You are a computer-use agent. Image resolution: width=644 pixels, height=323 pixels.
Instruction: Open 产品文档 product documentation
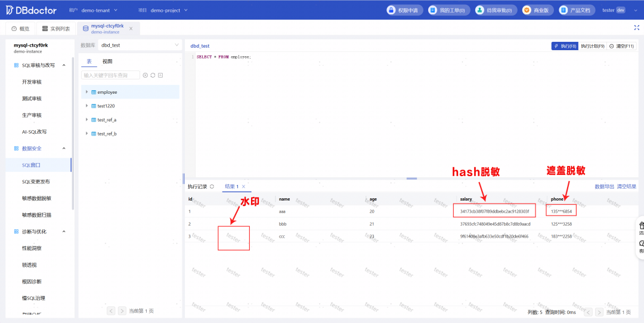pyautogui.click(x=577, y=10)
